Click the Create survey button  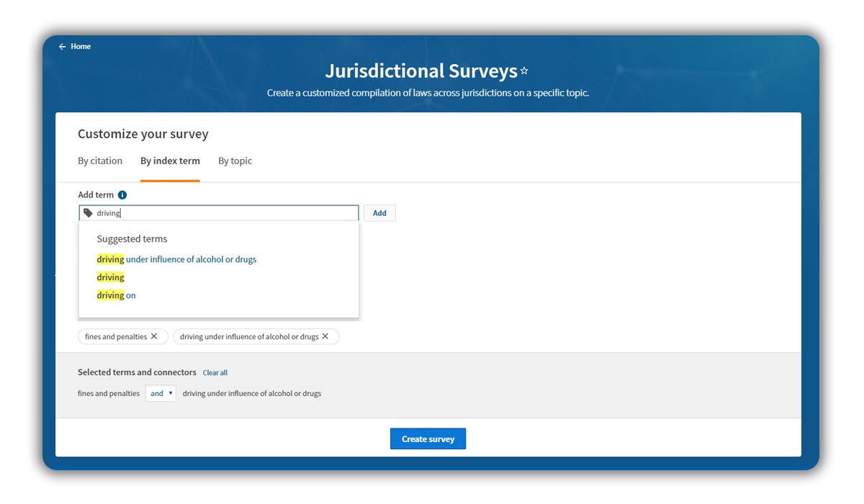pyautogui.click(x=428, y=439)
